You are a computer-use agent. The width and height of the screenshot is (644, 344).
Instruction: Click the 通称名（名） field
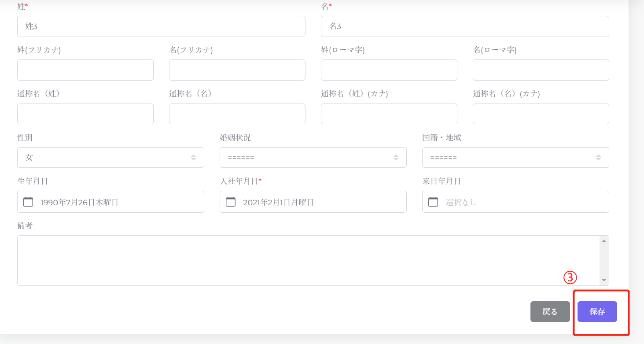coord(237,114)
